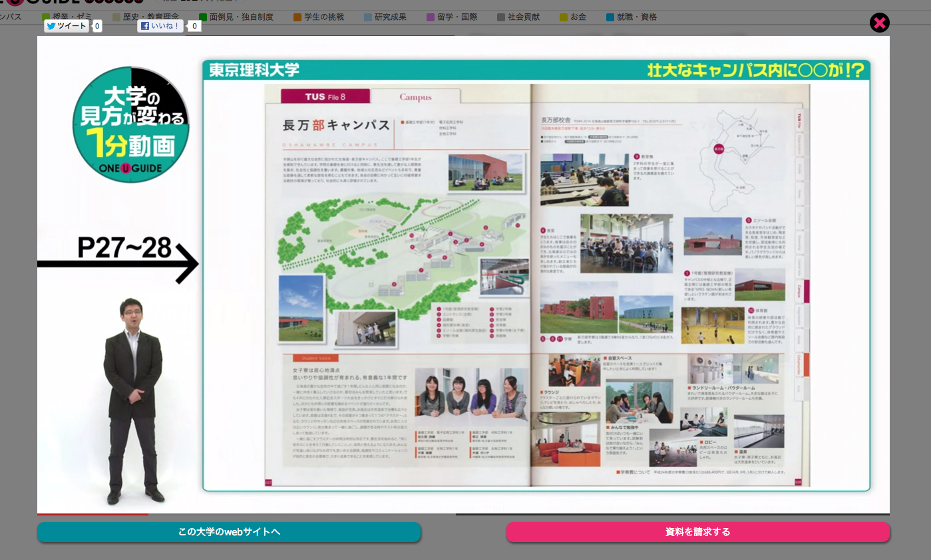Click the green square icon beside 授業・ゼミ

click(46, 17)
